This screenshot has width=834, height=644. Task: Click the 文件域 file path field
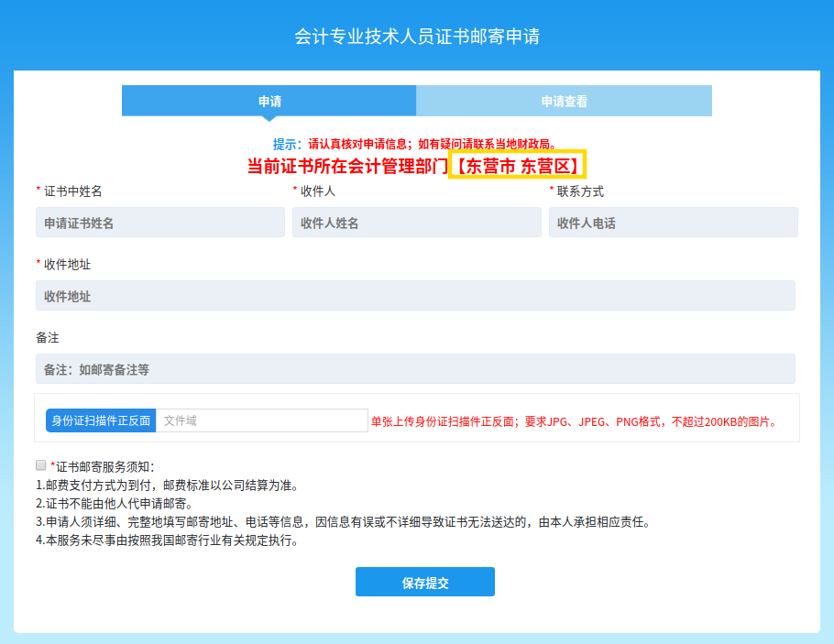[x=261, y=420]
